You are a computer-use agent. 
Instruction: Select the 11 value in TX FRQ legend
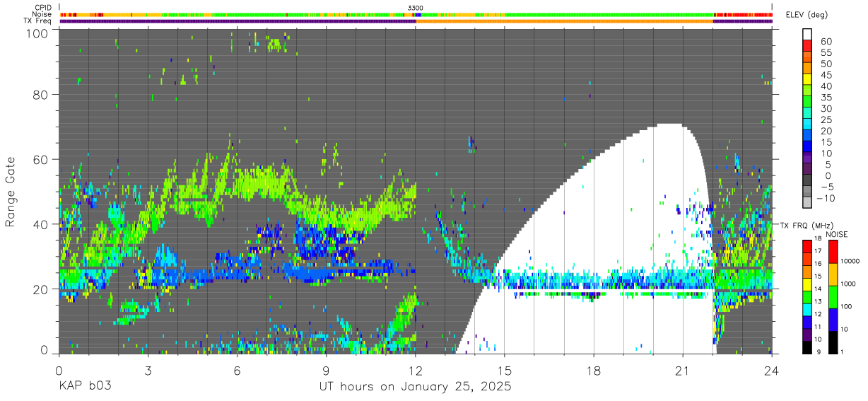tap(817, 327)
